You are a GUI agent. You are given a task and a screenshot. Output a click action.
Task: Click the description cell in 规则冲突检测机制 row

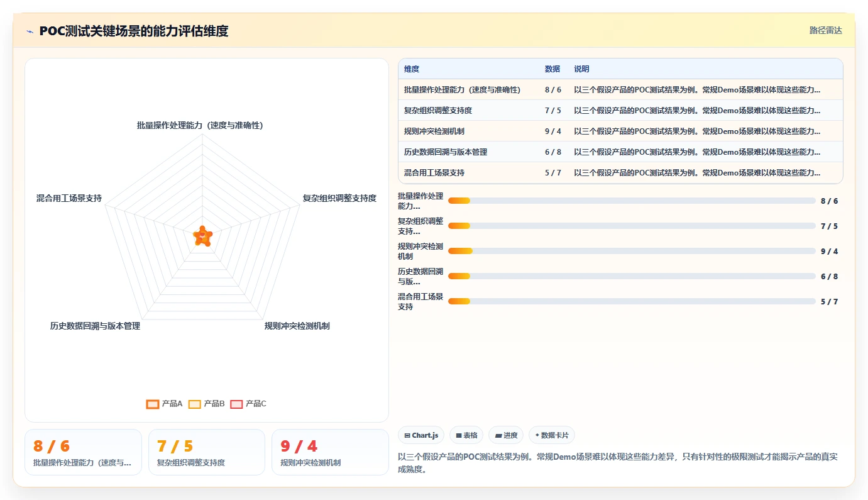697,131
